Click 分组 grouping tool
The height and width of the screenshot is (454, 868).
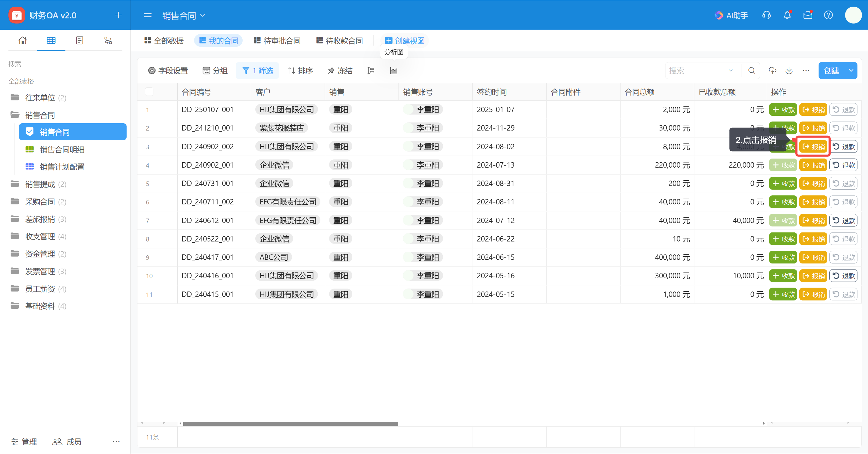pyautogui.click(x=215, y=71)
